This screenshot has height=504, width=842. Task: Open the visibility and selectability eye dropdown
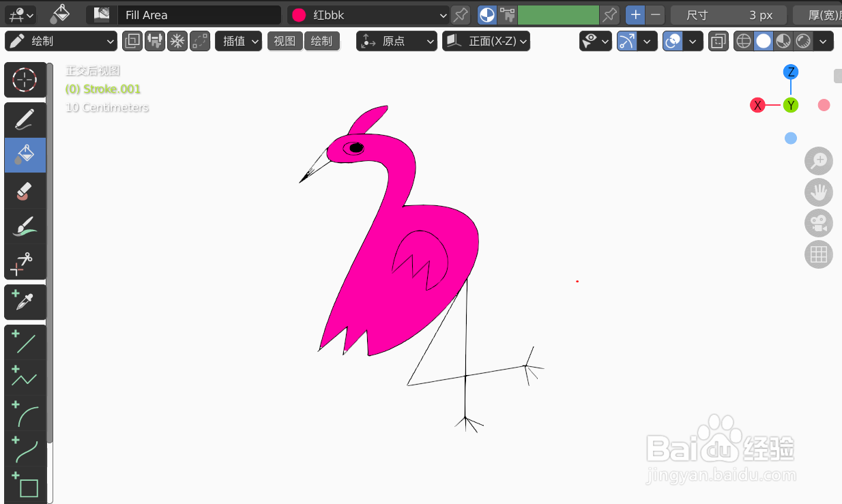click(596, 42)
